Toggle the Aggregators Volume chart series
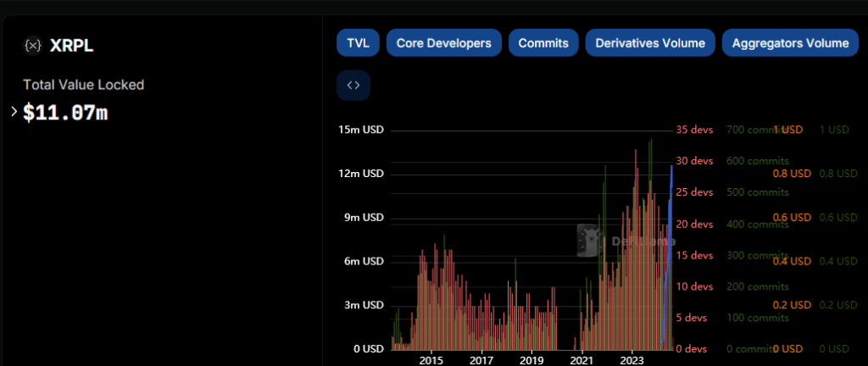The height and width of the screenshot is (366, 868). tap(791, 43)
